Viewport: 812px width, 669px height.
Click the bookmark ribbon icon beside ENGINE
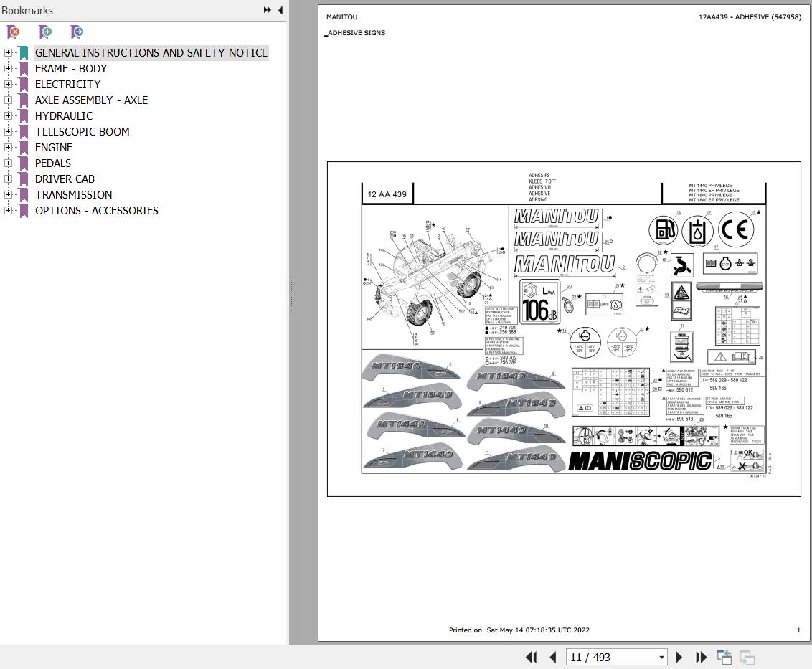[x=23, y=148]
